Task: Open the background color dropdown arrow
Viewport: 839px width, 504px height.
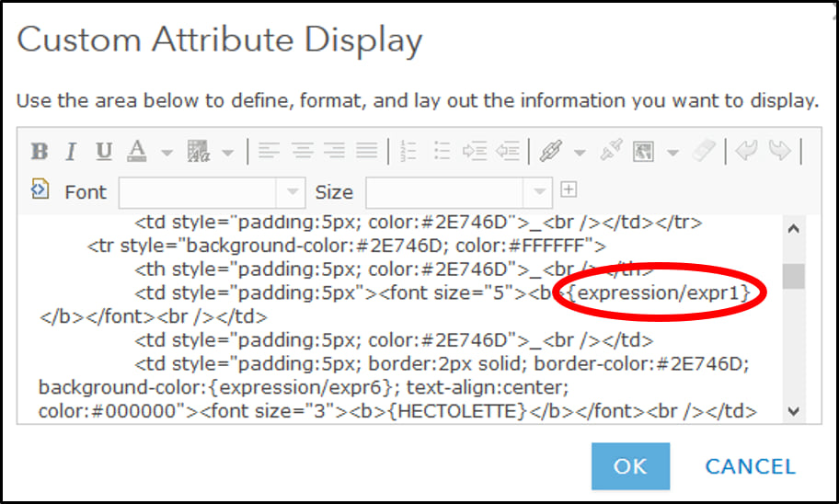Action: click(x=227, y=152)
